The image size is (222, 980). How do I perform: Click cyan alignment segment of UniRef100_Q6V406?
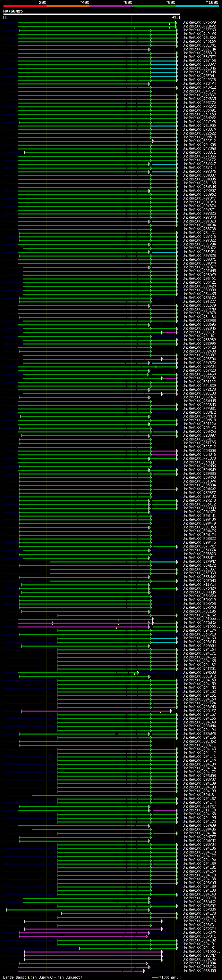(165, 61)
